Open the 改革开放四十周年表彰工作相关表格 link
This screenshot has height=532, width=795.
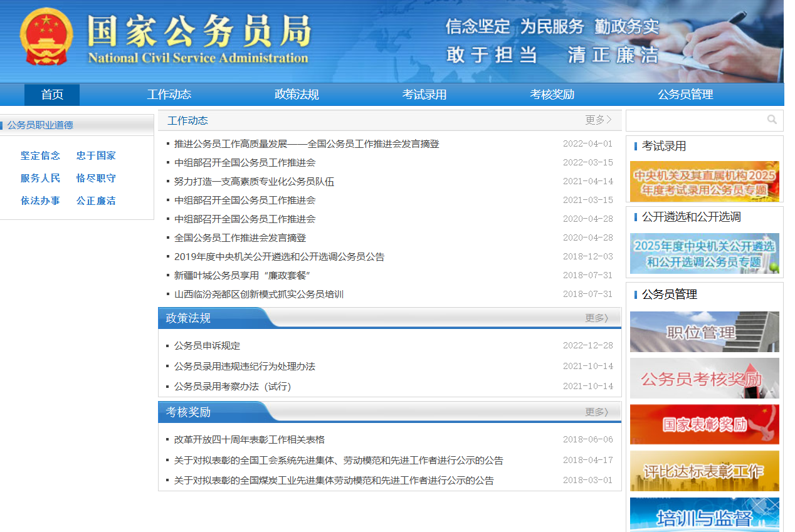point(247,439)
